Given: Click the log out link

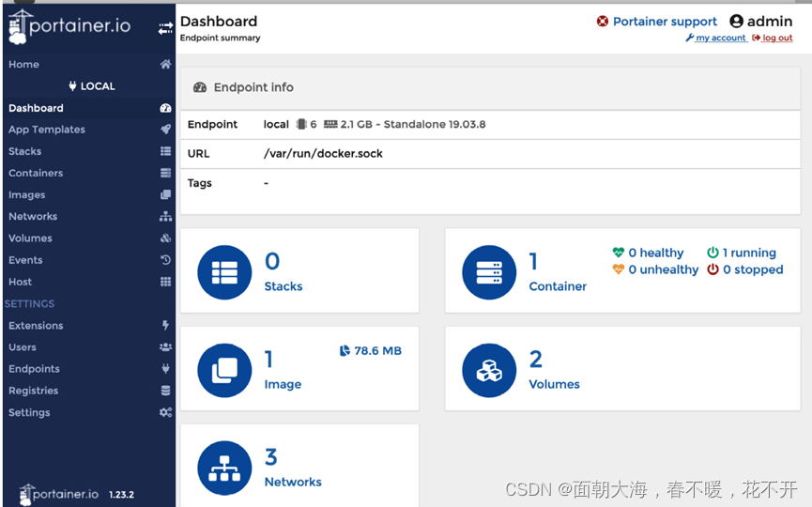Looking at the screenshot, I should click(776, 38).
